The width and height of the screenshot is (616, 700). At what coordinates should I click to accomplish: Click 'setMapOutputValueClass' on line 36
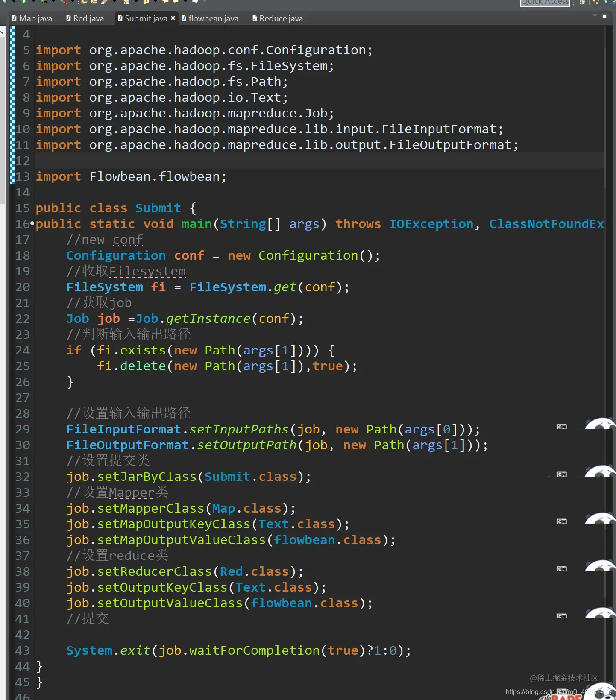coord(181,540)
